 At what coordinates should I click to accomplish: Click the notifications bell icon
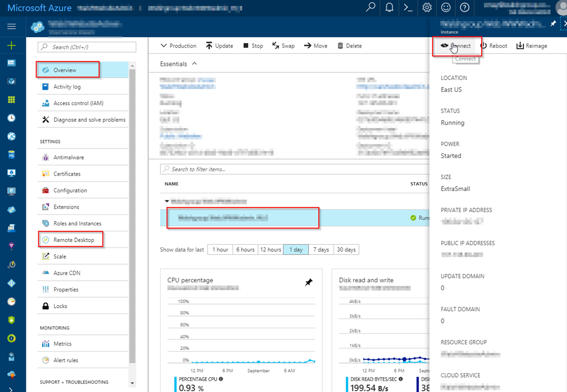pyautogui.click(x=389, y=8)
